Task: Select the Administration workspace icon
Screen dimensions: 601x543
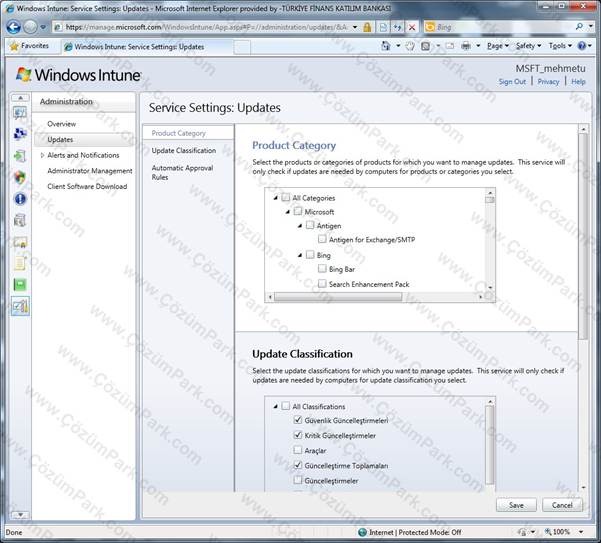Action: (20, 306)
